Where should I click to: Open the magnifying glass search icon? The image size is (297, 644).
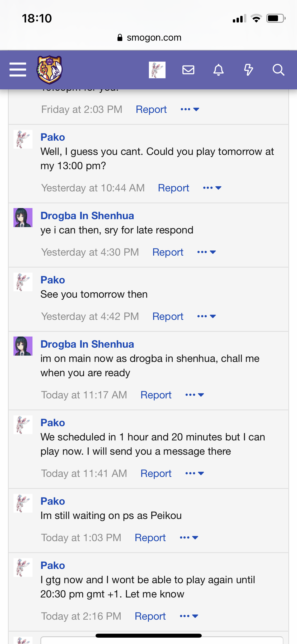point(278,70)
